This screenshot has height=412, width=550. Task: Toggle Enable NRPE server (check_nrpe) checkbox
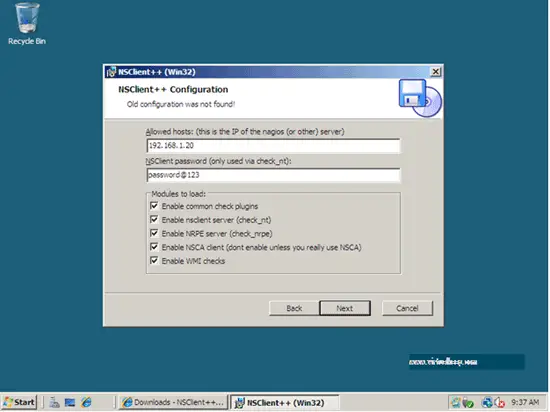(x=154, y=233)
